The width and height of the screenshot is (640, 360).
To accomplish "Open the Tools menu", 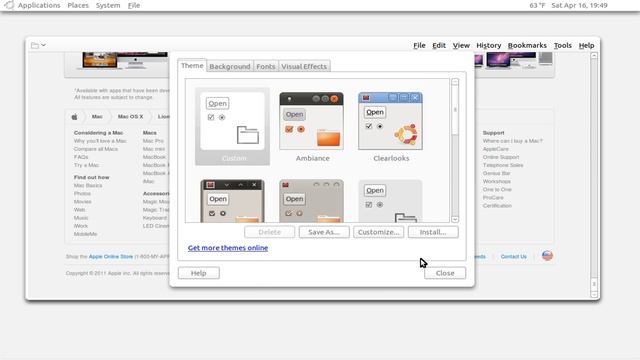I will click(562, 45).
